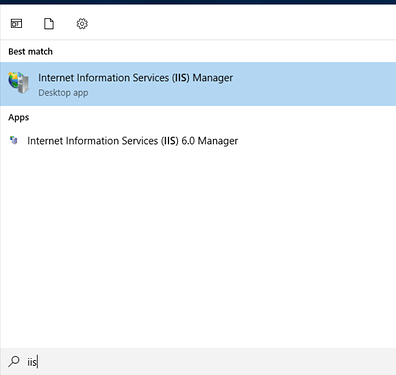Click the 'Apps' section heading
The image size is (396, 375).
(x=19, y=118)
